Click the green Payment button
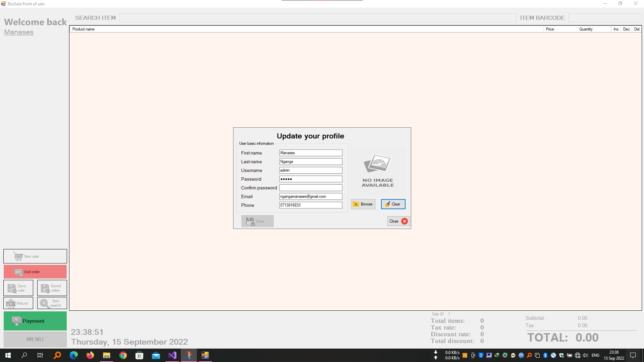 point(35,321)
